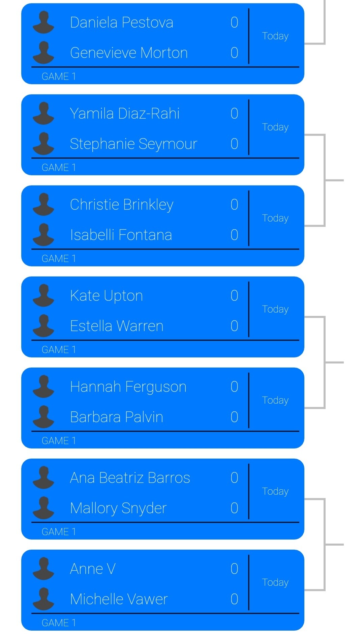This screenshot has height=634, width=364.
Task: Tap Daniela Pestova's avatar icon
Action: (43, 22)
